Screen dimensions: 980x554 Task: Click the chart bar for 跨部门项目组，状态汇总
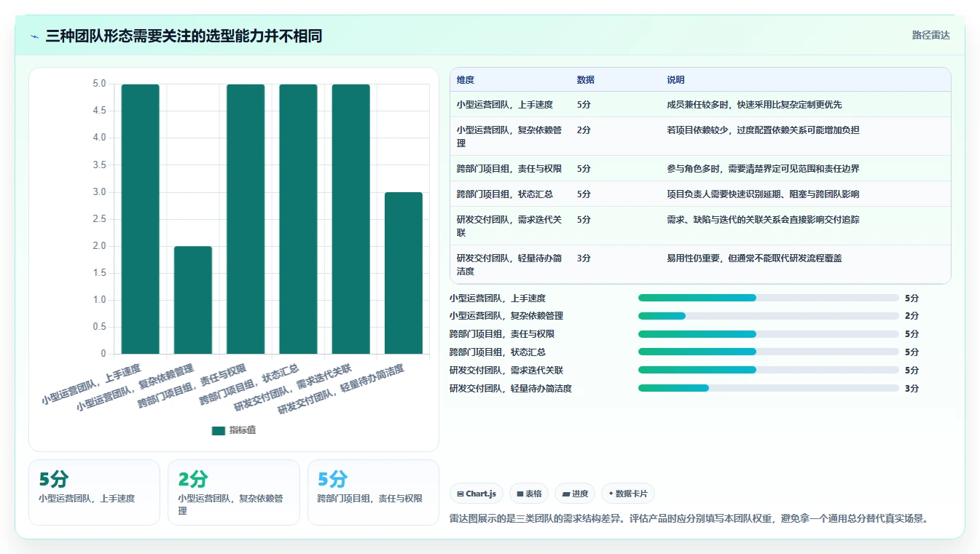[x=298, y=219]
